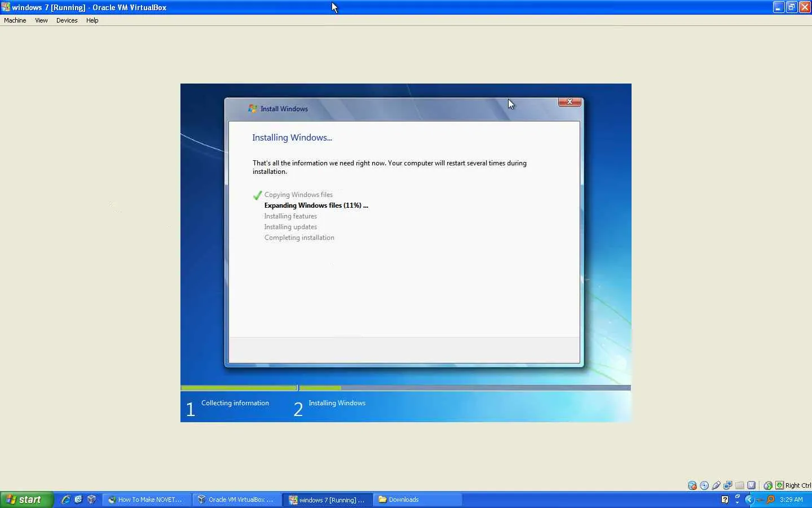Open the Machine menu
Image resolution: width=812 pixels, height=508 pixels.
point(15,20)
